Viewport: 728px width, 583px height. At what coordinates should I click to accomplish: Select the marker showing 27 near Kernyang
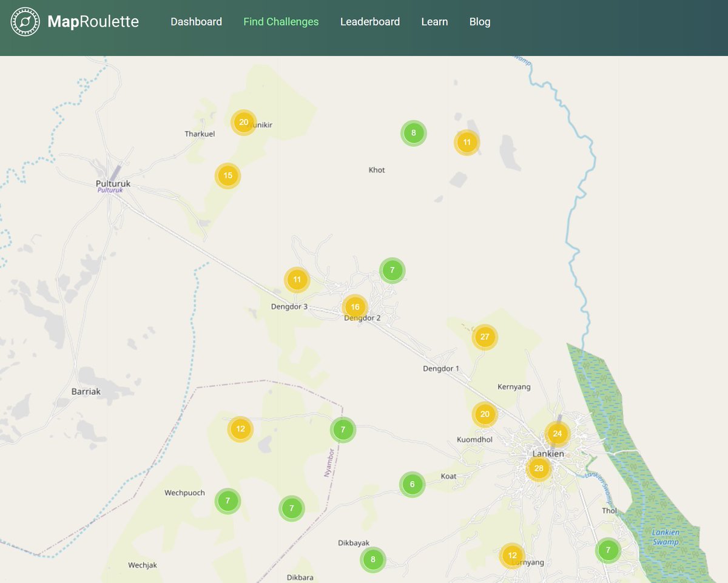pyautogui.click(x=484, y=335)
